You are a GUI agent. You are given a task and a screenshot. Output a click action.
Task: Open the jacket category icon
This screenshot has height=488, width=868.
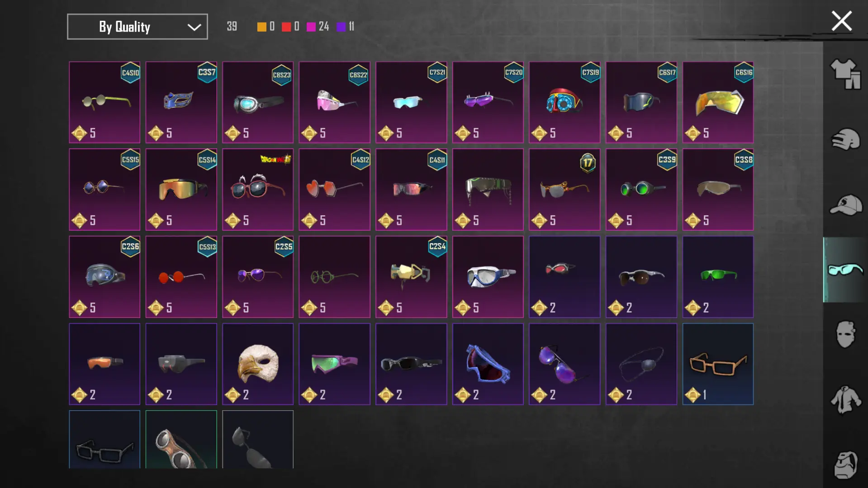845,400
